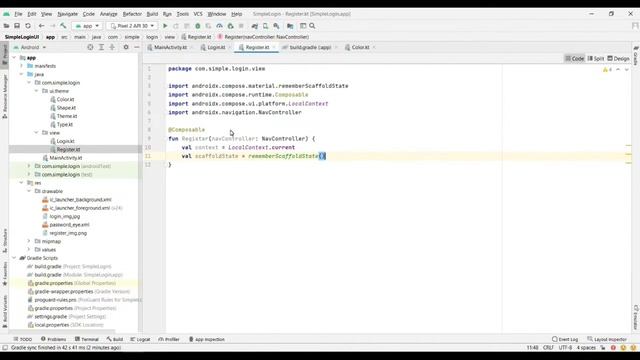Open the Device Manager phone icon

[x=265, y=26]
